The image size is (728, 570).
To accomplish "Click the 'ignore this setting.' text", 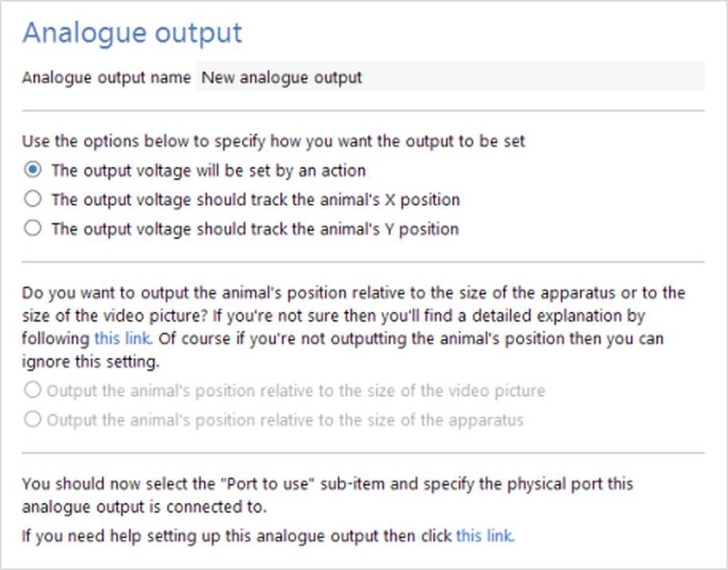I will click(x=91, y=361).
